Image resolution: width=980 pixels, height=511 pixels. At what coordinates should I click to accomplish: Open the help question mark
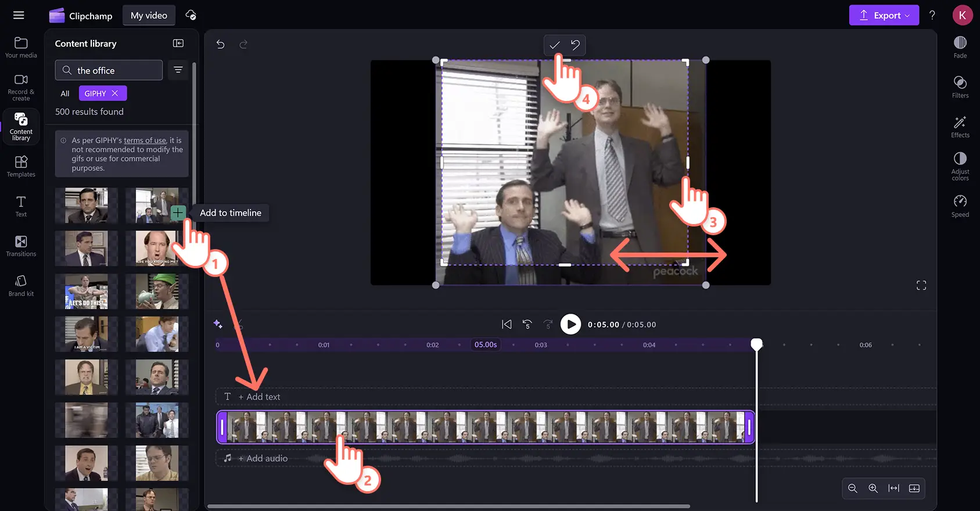[932, 16]
